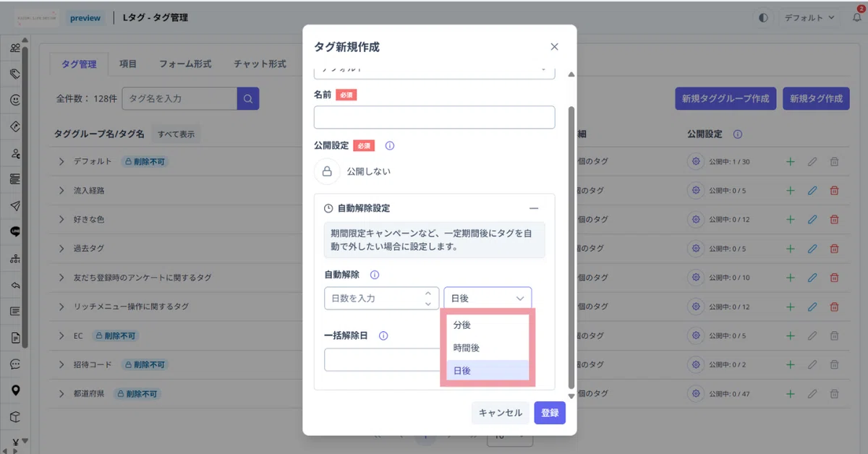This screenshot has height=454, width=868.
Task: Expand the デフォルト tag group
Action: 62,161
